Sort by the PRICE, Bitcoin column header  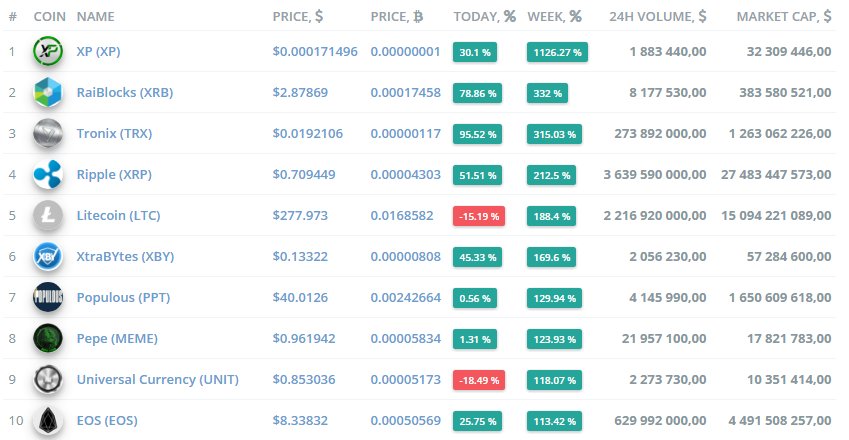click(x=396, y=17)
